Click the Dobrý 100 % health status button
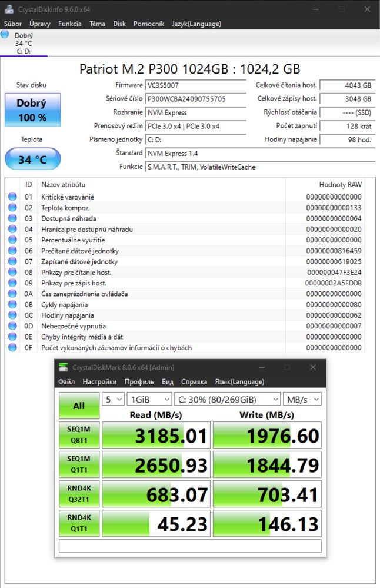380x588 pixels. 32,110
